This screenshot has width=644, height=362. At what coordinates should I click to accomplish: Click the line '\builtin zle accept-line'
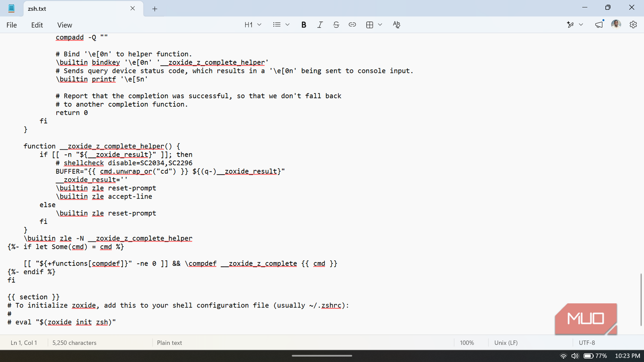(104, 196)
